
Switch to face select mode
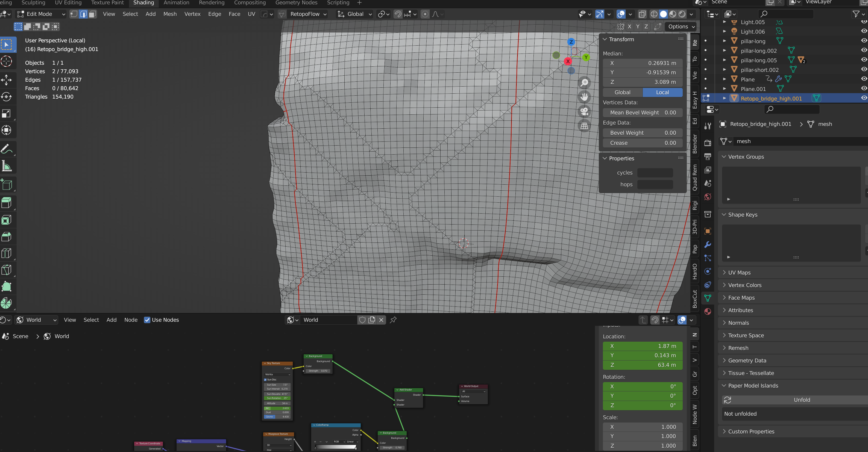93,14
